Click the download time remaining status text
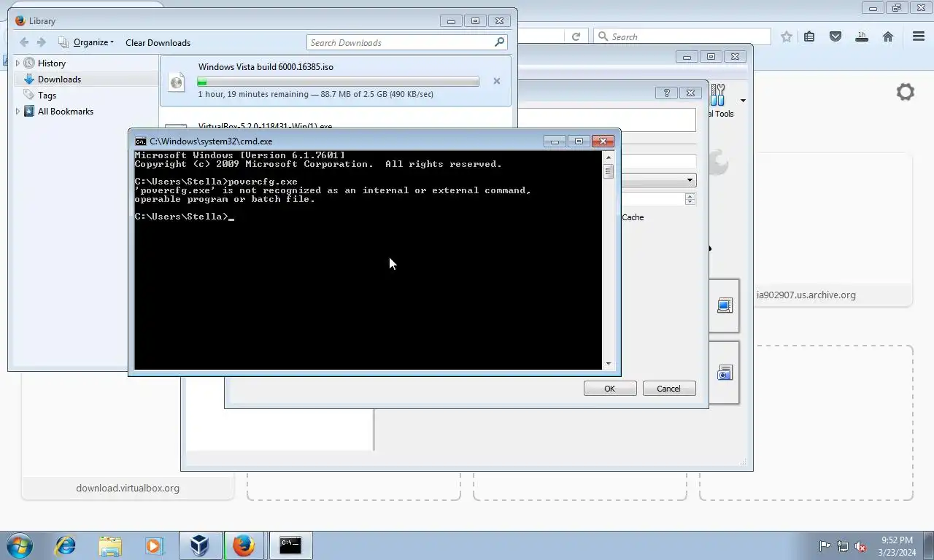 (x=315, y=94)
